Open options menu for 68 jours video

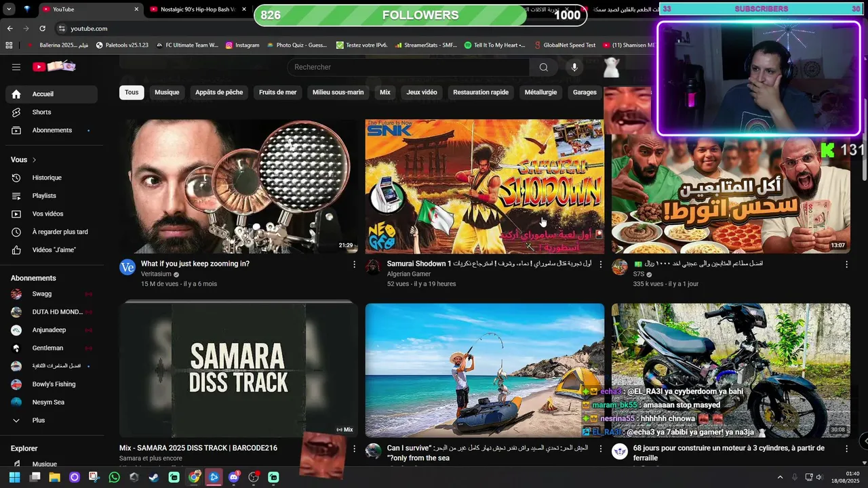[x=846, y=449]
